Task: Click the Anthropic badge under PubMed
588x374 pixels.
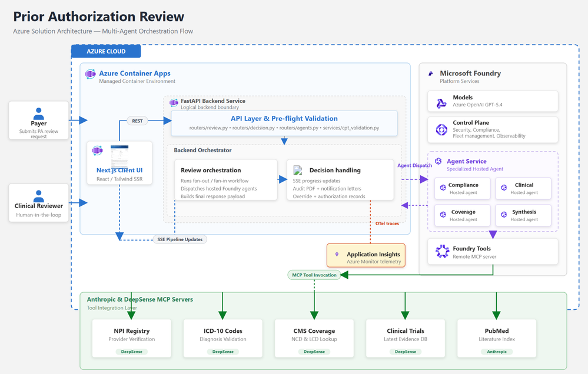Action: coord(497,352)
